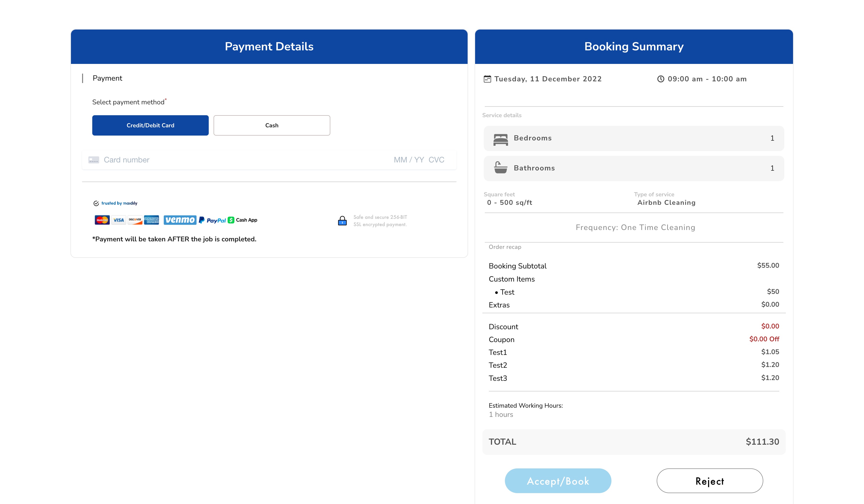
Task: Click the Test3 row label
Action: (498, 379)
